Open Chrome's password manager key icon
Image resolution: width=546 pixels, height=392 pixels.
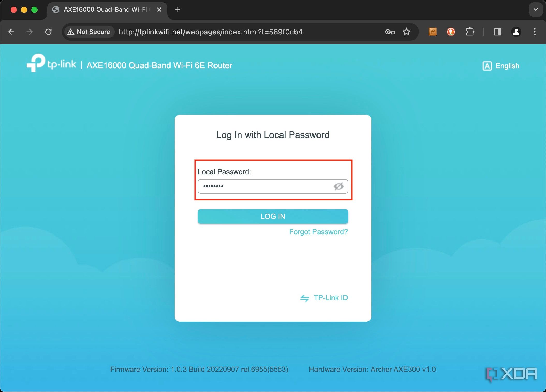coord(390,32)
